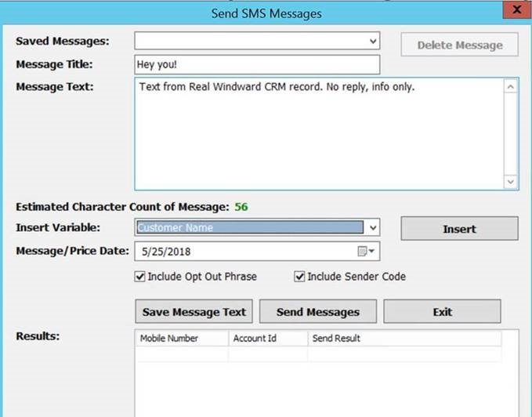Viewport: 532px width, 417px height.
Task: Toggle the Include Sender Code checkbox
Action: point(299,277)
